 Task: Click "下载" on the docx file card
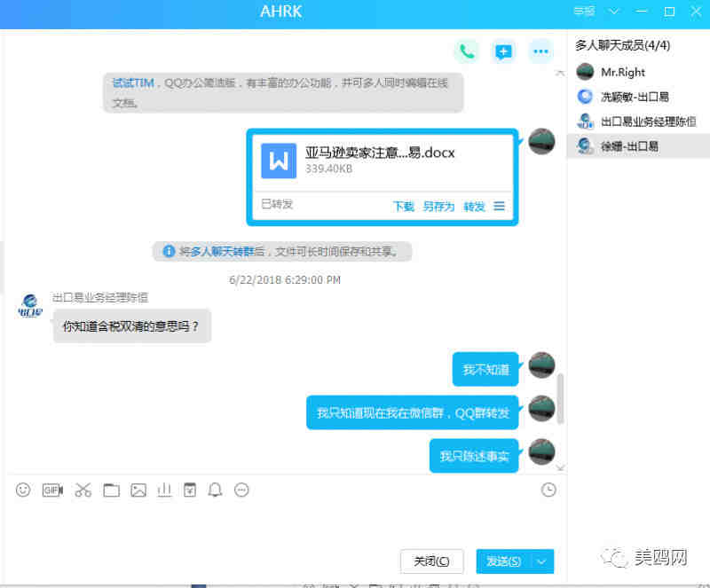[404, 207]
